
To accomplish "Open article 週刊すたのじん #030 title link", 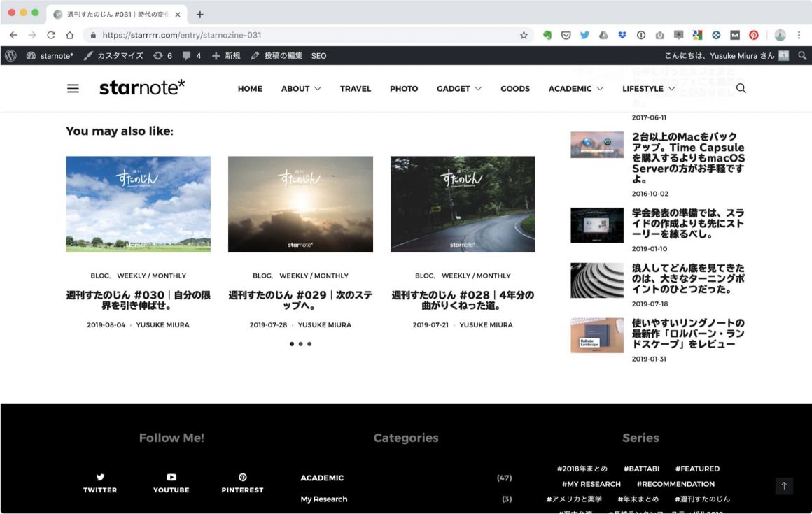I will point(138,300).
